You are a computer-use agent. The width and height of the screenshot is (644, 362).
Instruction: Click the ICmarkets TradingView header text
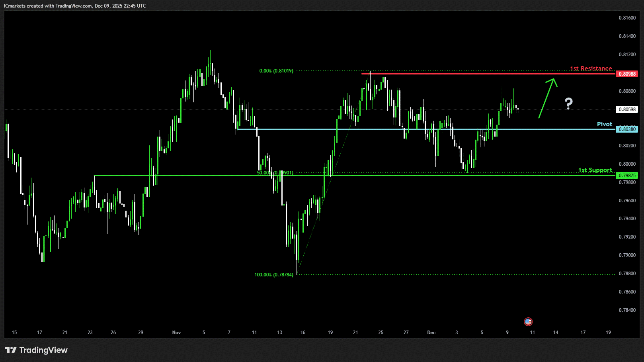pos(75,6)
